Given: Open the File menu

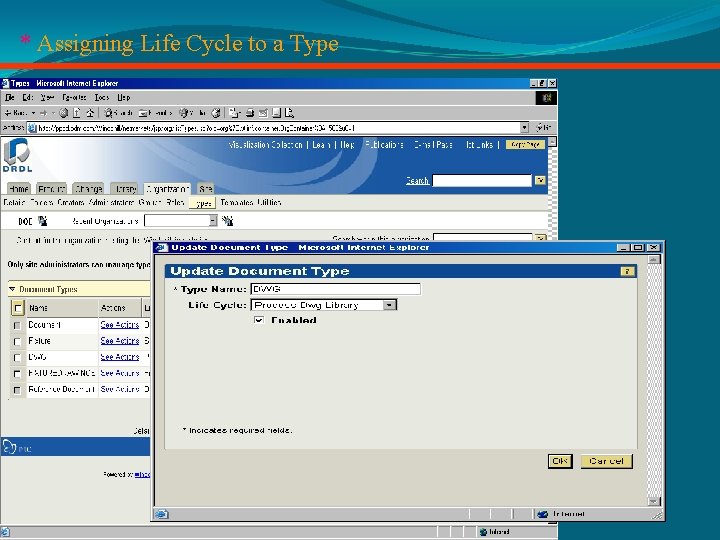Looking at the screenshot, I should [x=10, y=97].
